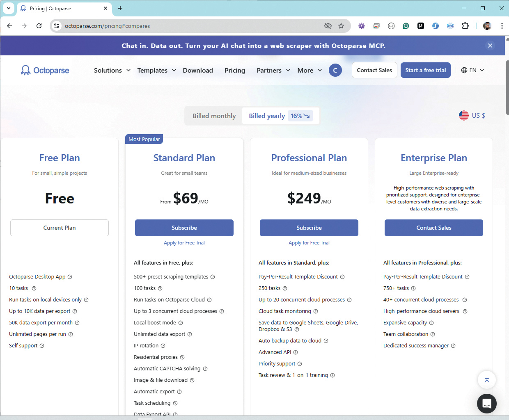Click info icon beside Residential proxies

182,357
